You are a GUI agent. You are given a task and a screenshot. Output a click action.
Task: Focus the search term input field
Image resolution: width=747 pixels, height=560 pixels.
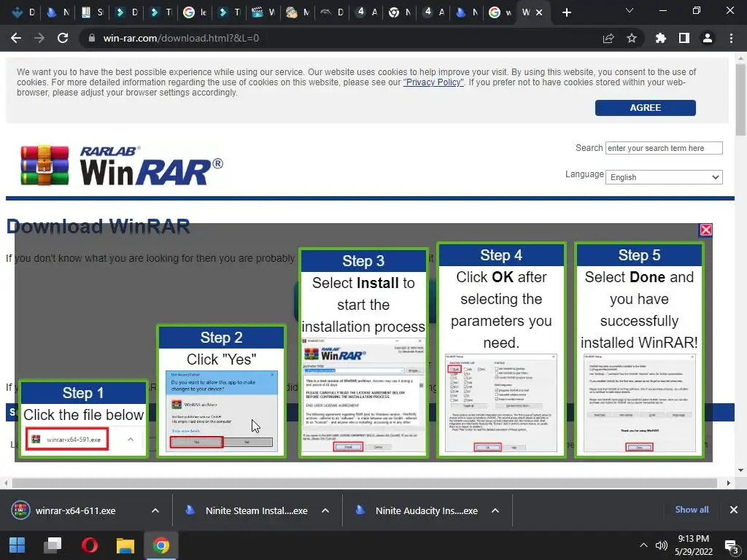(x=664, y=148)
